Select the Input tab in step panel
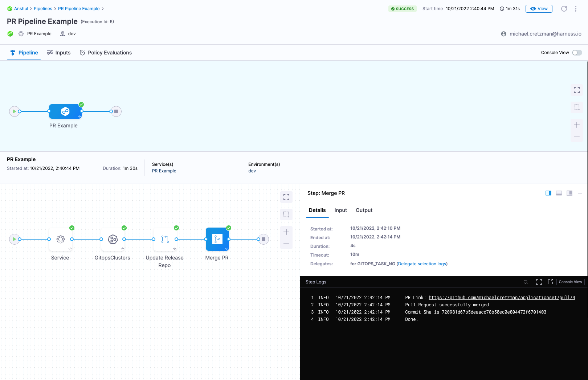 pyautogui.click(x=341, y=210)
